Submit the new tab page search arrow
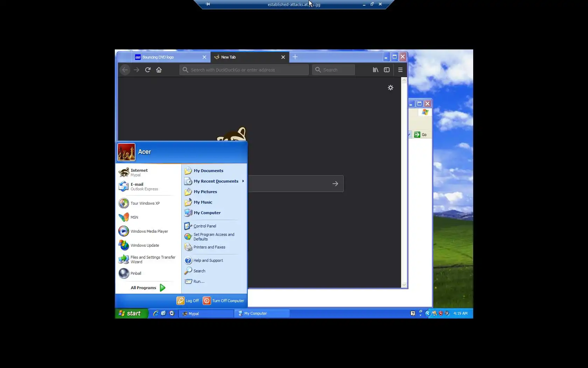Image resolution: width=588 pixels, height=368 pixels. 335,184
